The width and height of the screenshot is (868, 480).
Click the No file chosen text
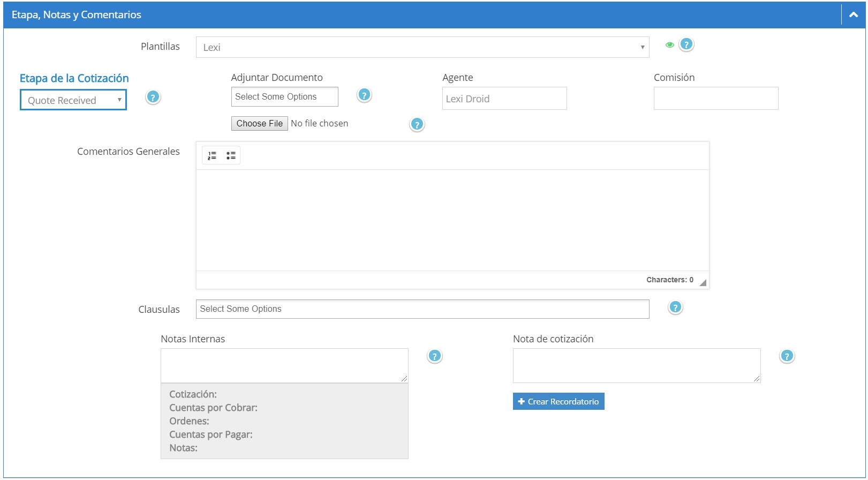(320, 123)
